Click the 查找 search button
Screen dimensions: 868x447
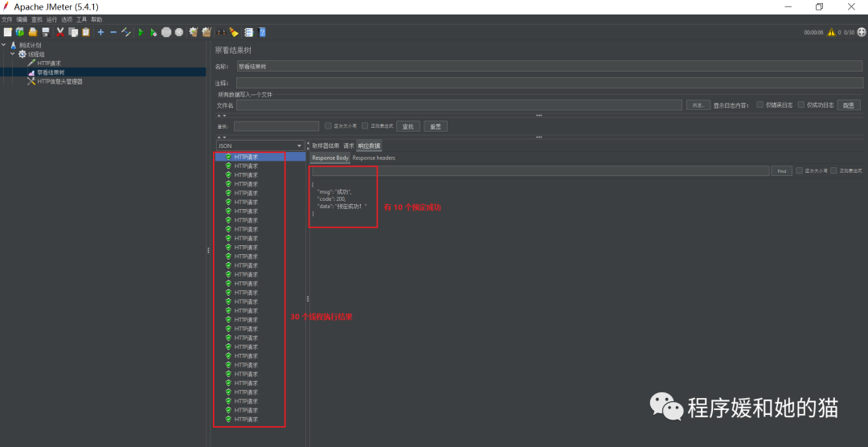click(x=408, y=126)
